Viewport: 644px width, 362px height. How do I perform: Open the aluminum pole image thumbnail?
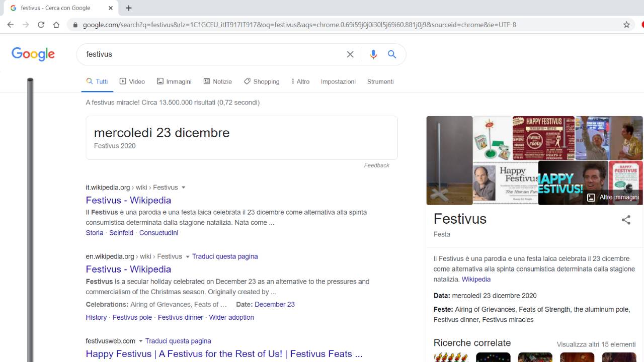click(x=449, y=160)
